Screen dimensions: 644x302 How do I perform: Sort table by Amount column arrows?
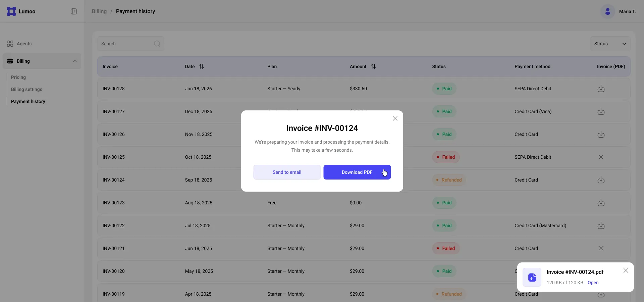pyautogui.click(x=373, y=66)
